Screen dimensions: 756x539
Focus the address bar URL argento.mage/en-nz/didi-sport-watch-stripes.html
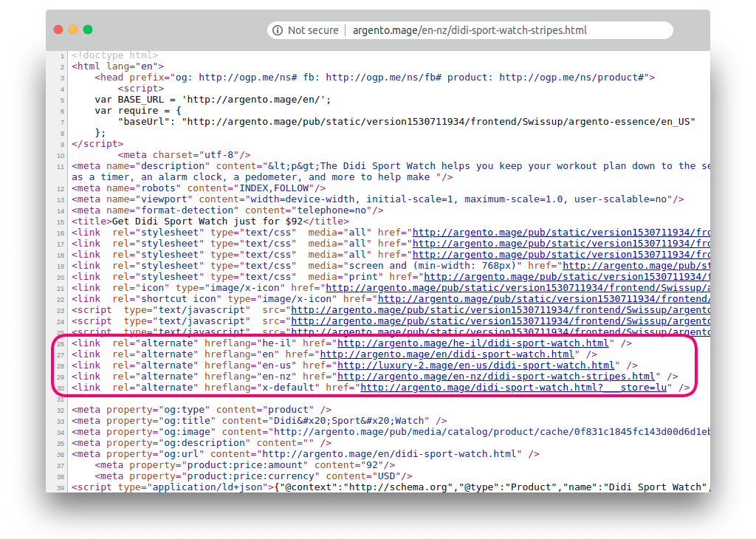(470, 30)
